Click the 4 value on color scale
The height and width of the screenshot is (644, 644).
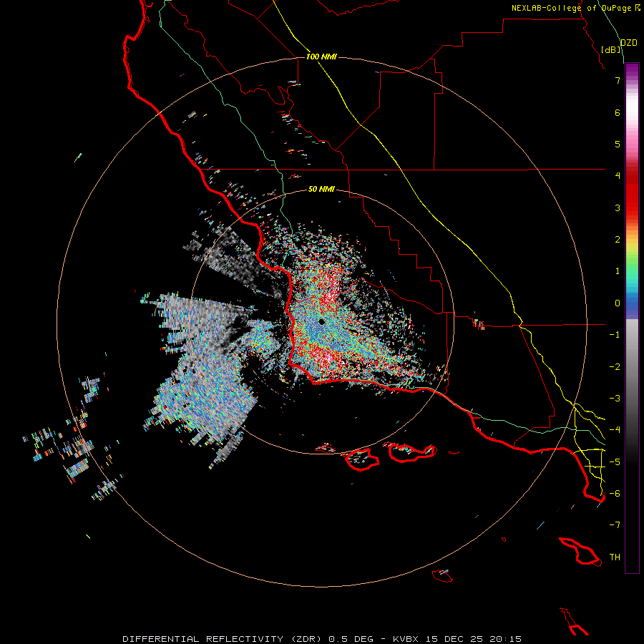(618, 176)
